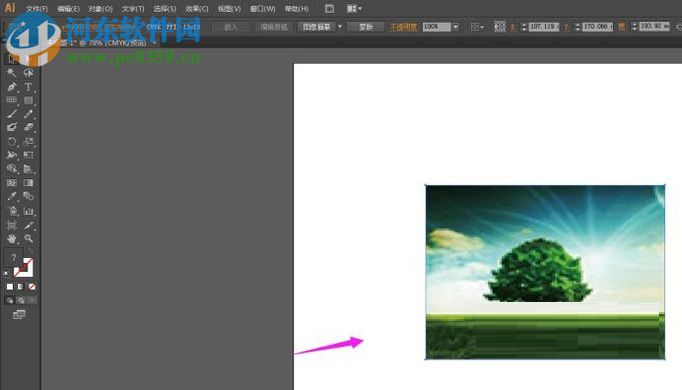Open the 文件(F) menu

37,9
